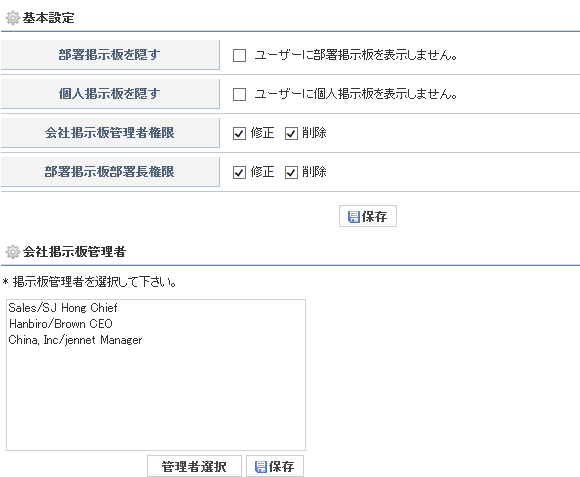Save the administrator list with lower 保存

click(275, 466)
